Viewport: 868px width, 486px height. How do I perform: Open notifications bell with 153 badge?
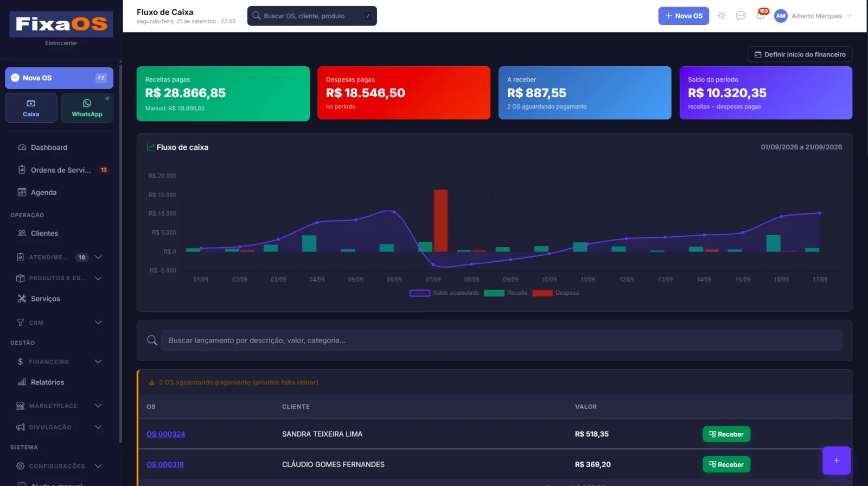760,16
